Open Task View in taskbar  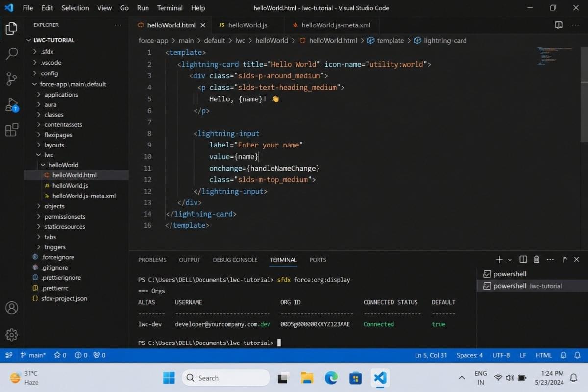click(x=283, y=378)
